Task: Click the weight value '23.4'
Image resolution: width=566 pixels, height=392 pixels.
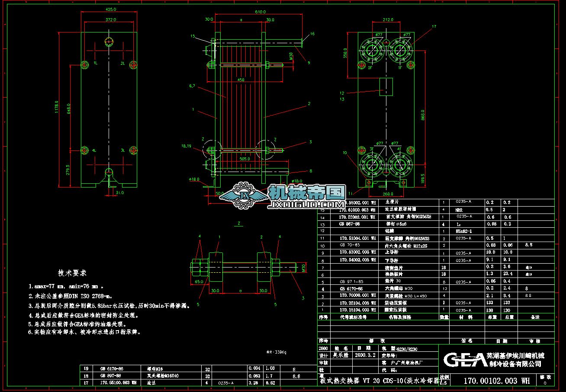Action: click(x=508, y=274)
